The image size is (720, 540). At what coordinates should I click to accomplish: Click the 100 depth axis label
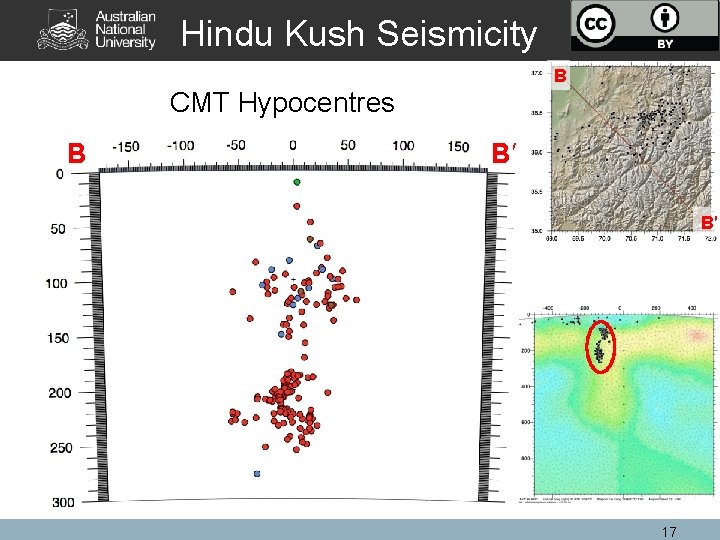(56, 283)
